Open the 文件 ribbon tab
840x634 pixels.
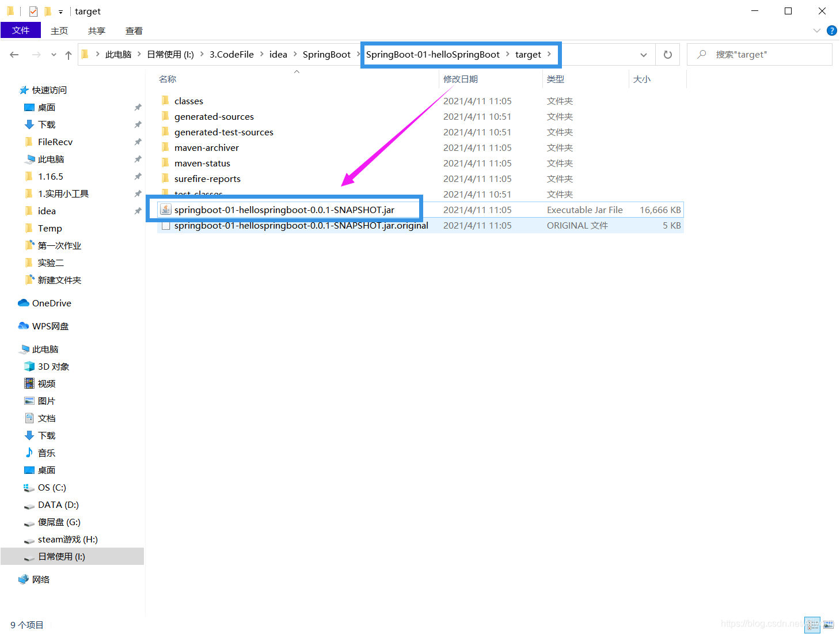(x=21, y=30)
